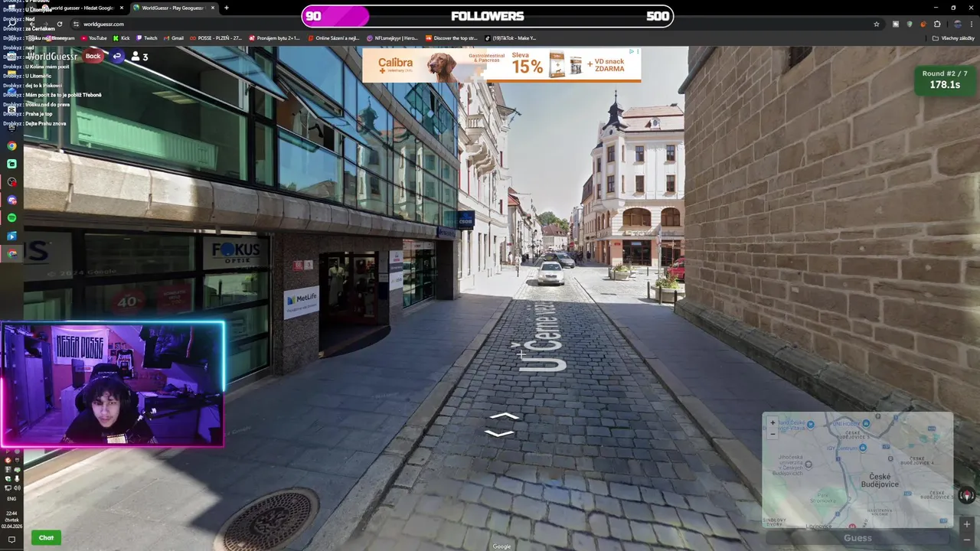Open the ad info icon on Calibra banner
The image size is (980, 551).
(632, 52)
